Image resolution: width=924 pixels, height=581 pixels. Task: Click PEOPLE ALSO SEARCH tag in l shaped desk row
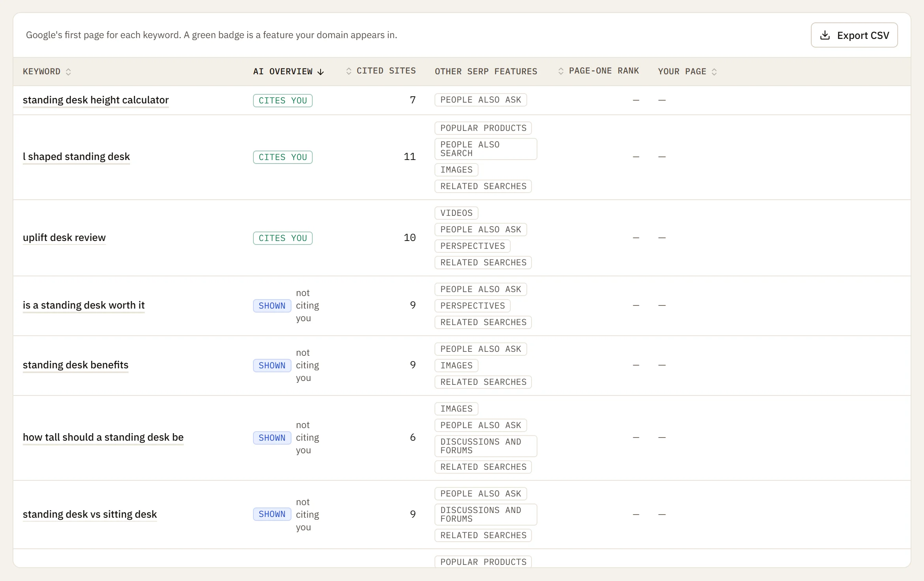486,149
